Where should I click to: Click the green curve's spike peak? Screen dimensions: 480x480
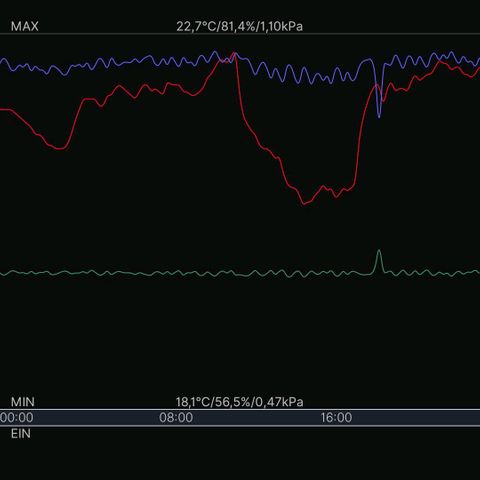(379, 251)
